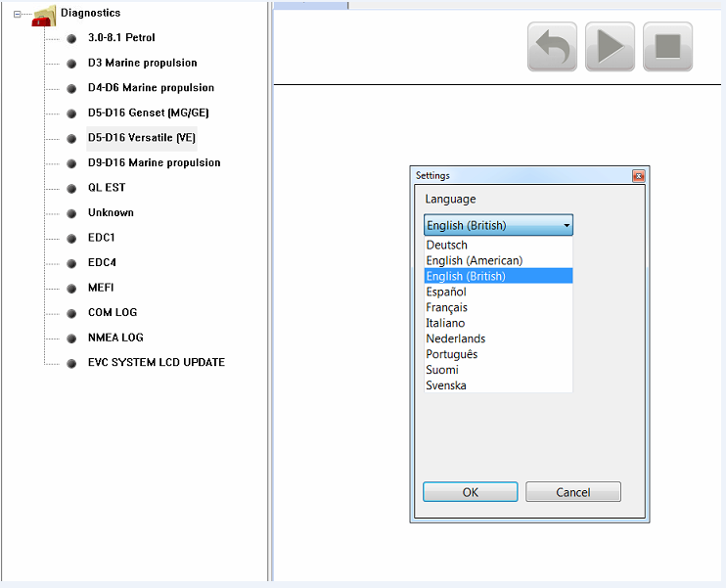Click the back arrow toolbar icon
Screen dimensions: 726x588
(552, 47)
